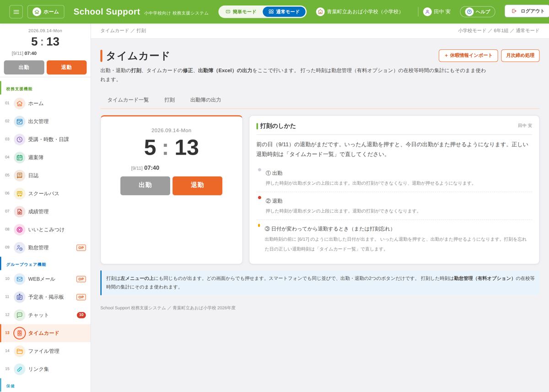Open リンク集 menu item text
549x392 pixels.
38,369
